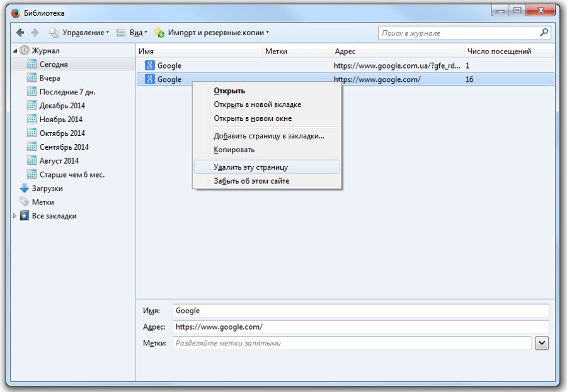Select Декабрь 2014 in history tree

62,106
